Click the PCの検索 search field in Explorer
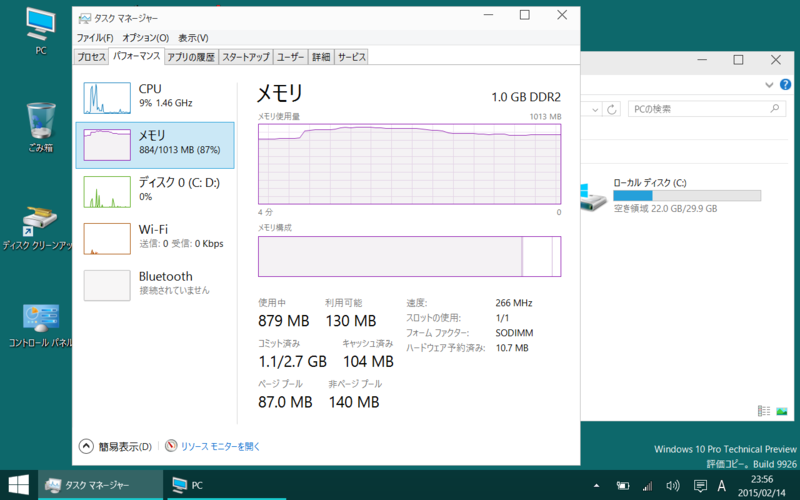Screen dimensions: 800x500 tap(707, 109)
